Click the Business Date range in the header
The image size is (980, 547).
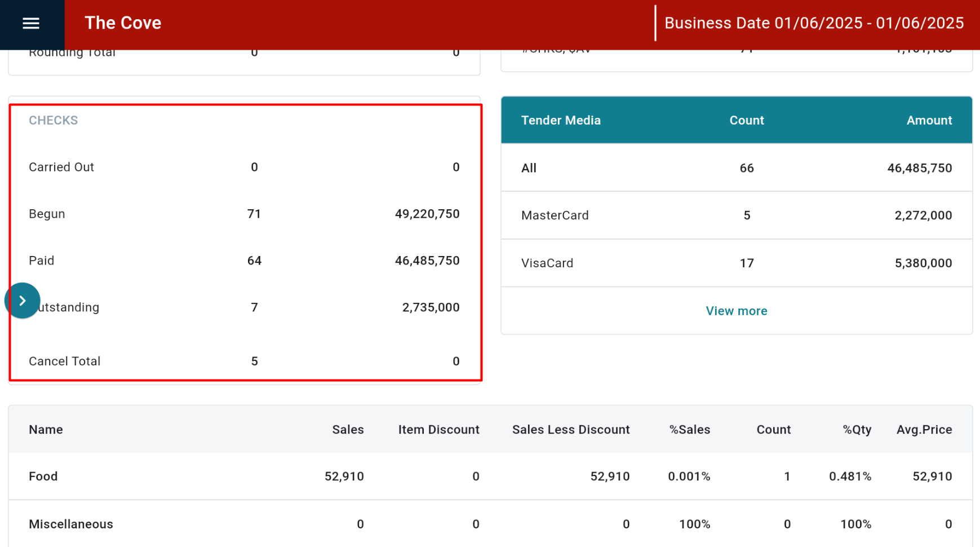(x=814, y=23)
